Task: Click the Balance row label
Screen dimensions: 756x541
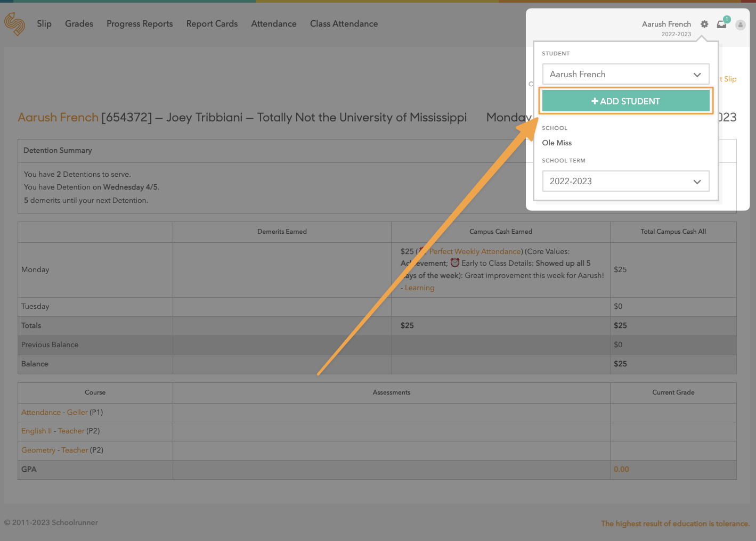Action: click(x=35, y=364)
